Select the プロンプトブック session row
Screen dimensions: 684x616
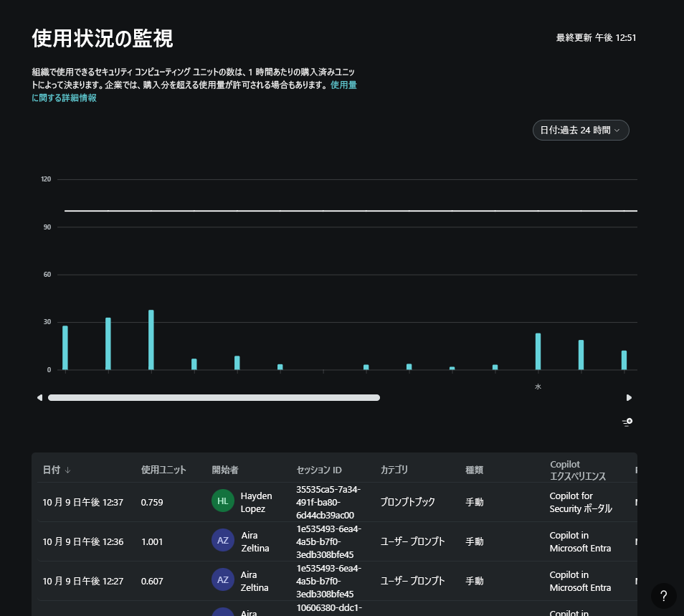(x=407, y=502)
